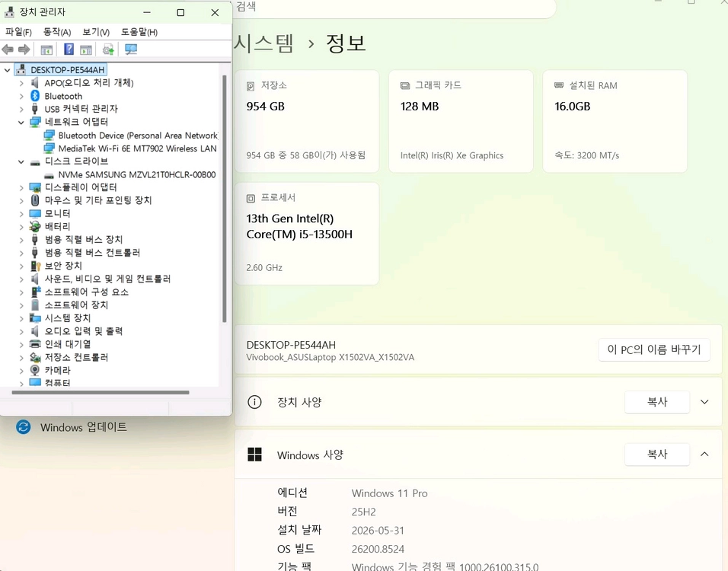Viewport: 728px width, 571px height.
Task: Click the 에디션 value Windows 11 Pro
Action: [390, 493]
